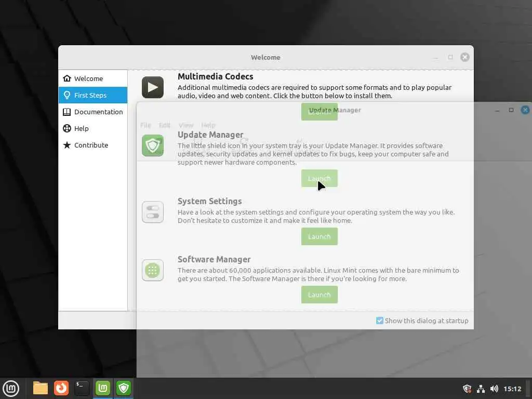The image size is (532, 399).
Task: Switch to Welcome app in taskbar
Action: click(103, 388)
